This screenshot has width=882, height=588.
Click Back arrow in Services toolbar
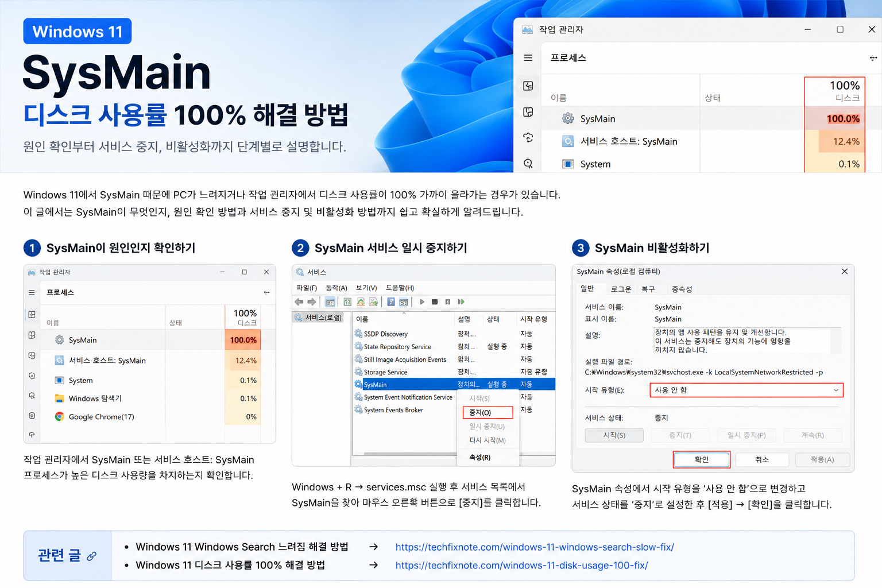pyautogui.click(x=299, y=301)
